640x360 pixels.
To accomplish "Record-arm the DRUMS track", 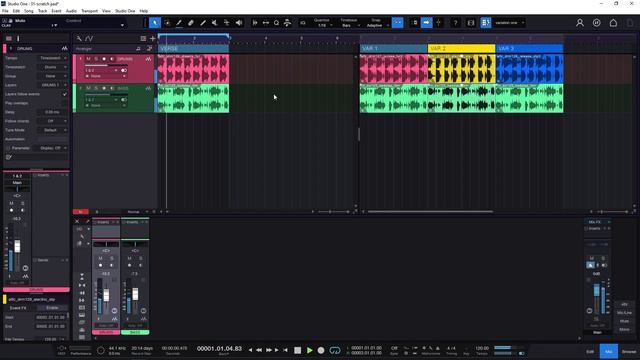I will [104, 59].
